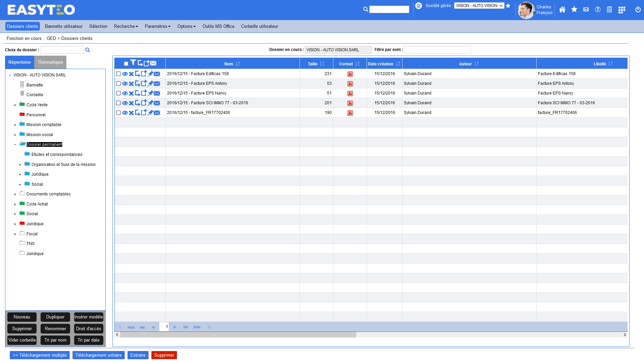Check the Facture Edificas 158 row checkbox
Screen dimensions: 644x362
(x=118, y=74)
